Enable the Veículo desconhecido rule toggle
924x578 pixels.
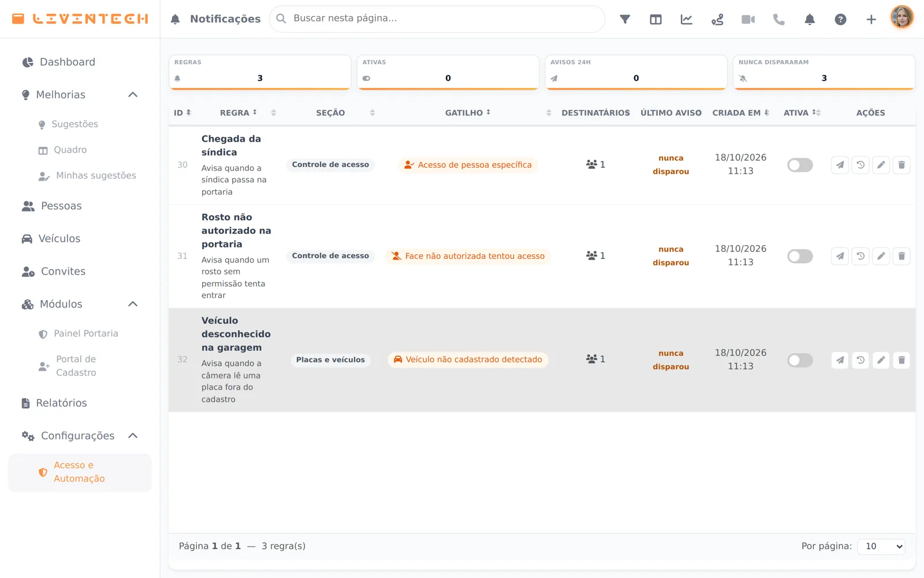point(800,360)
